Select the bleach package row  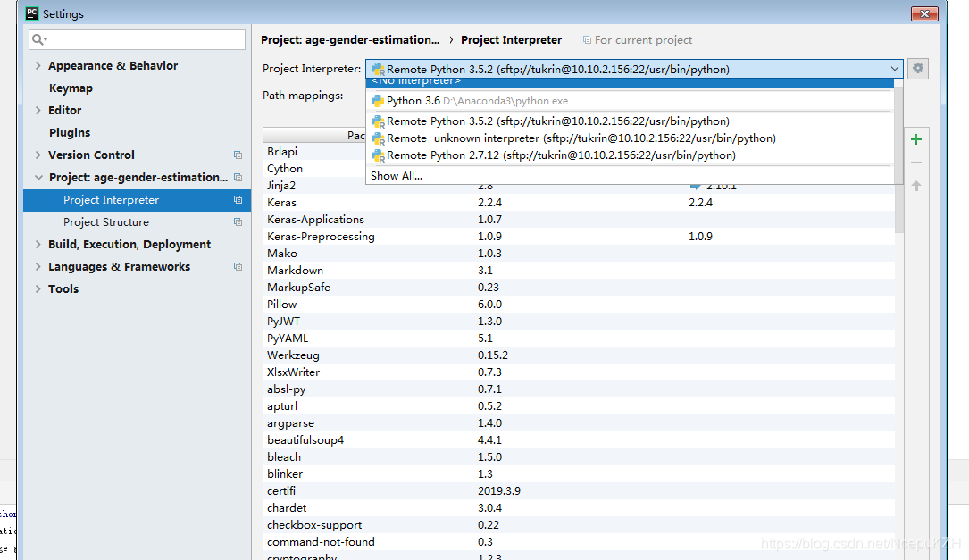coord(579,457)
